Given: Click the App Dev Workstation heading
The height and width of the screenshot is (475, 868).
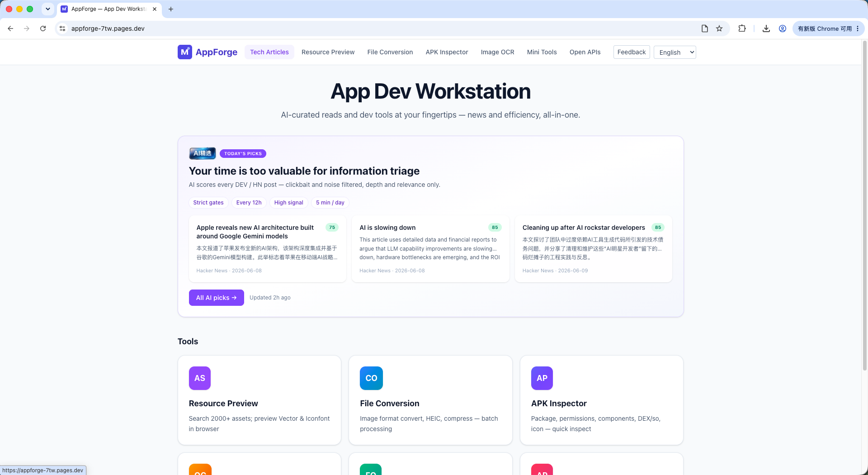Looking at the screenshot, I should point(430,91).
